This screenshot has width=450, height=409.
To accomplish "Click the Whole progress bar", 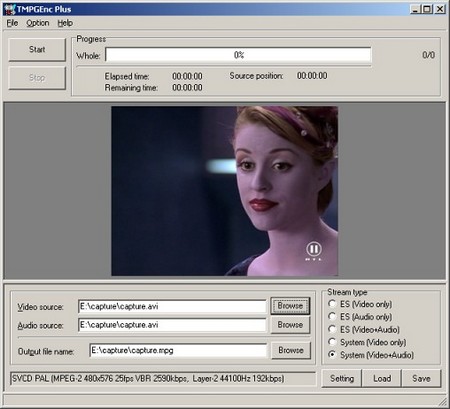I will coord(238,55).
